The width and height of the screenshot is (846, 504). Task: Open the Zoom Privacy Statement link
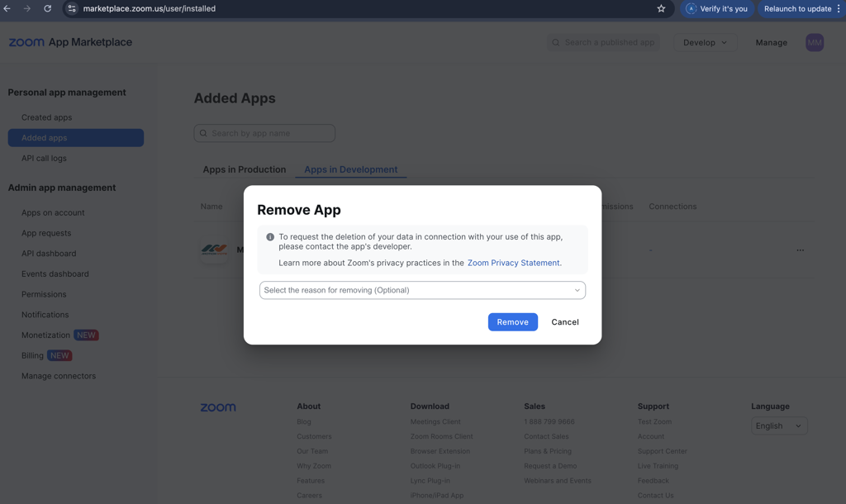point(513,263)
